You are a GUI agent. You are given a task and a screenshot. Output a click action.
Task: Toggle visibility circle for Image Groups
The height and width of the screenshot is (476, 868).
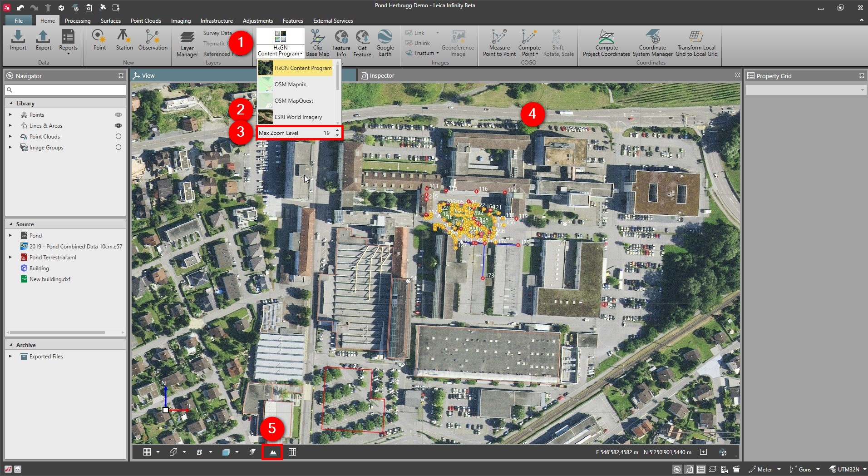[118, 147]
